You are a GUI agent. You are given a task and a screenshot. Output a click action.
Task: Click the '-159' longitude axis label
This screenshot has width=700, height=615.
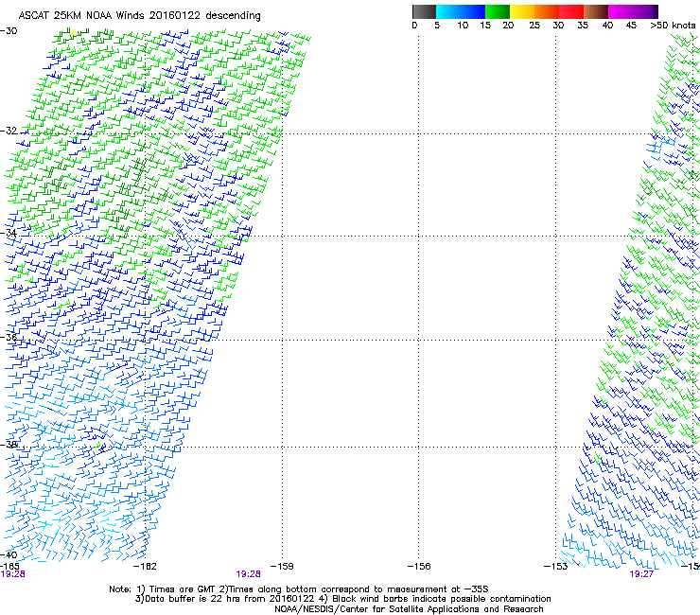[282, 567]
